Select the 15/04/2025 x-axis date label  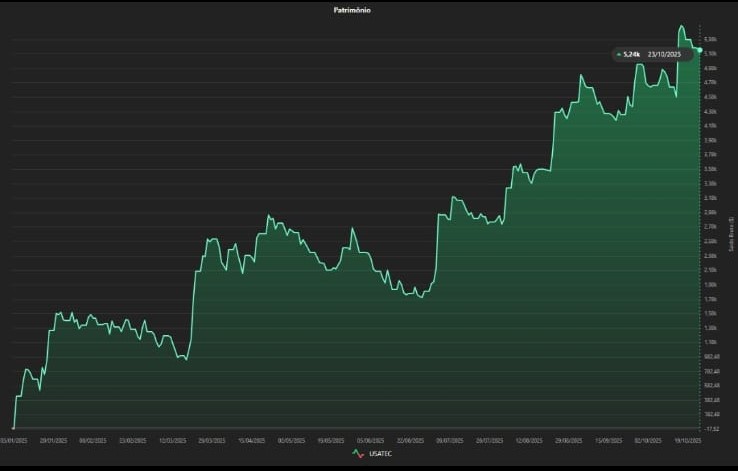click(x=252, y=439)
